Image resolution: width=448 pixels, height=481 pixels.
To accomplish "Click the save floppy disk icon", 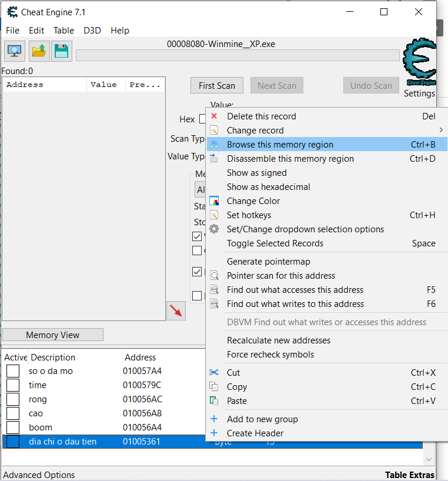I will (x=61, y=51).
